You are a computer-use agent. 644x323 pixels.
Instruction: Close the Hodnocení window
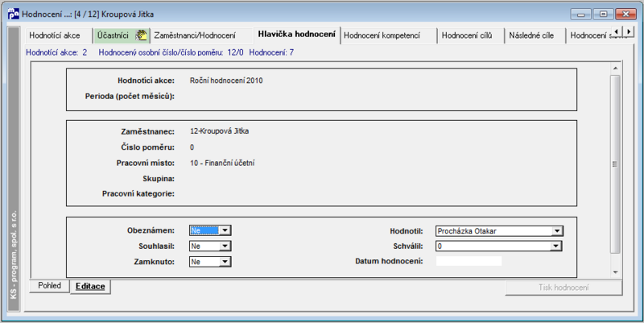click(625, 14)
